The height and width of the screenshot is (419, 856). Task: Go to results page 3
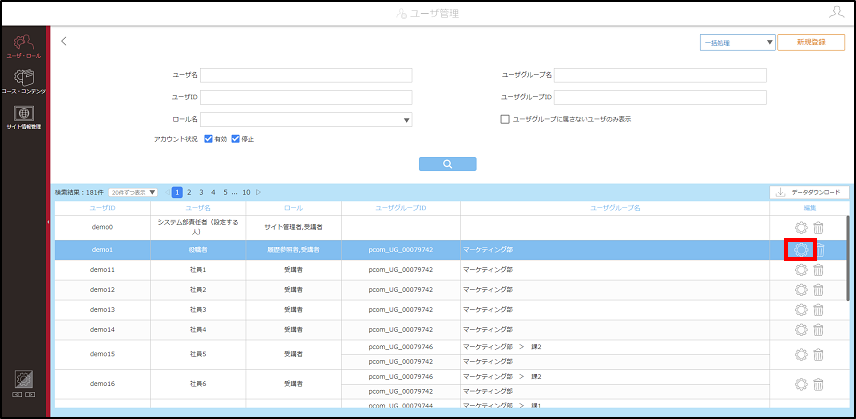click(x=201, y=192)
